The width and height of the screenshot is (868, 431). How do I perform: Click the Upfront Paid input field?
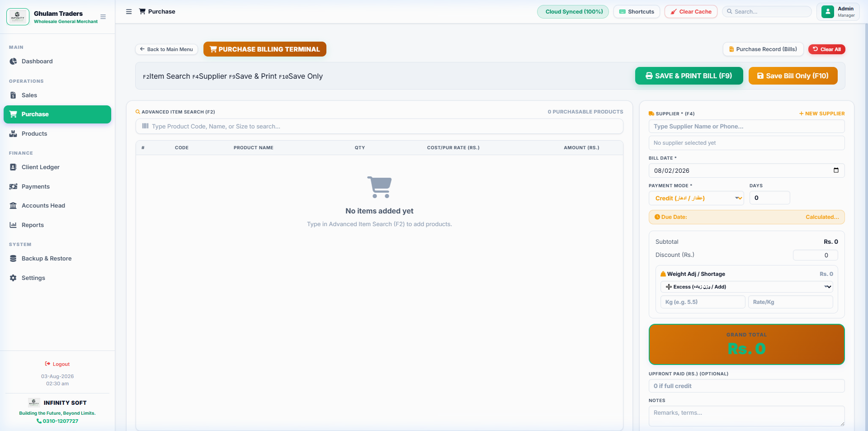[x=747, y=386]
